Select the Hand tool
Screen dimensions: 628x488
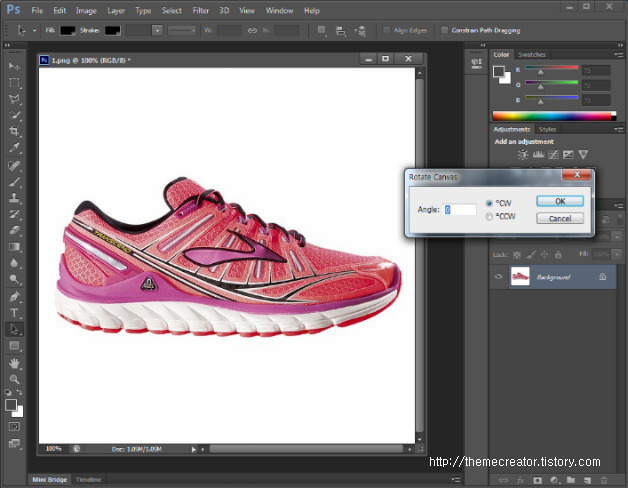[14, 363]
